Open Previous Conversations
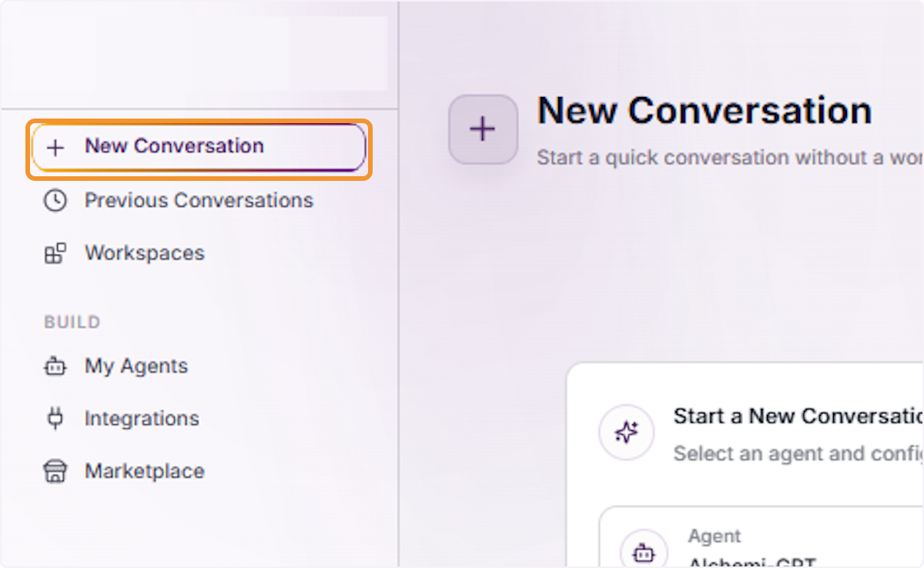Viewport: 924px width, 568px height. (179, 201)
